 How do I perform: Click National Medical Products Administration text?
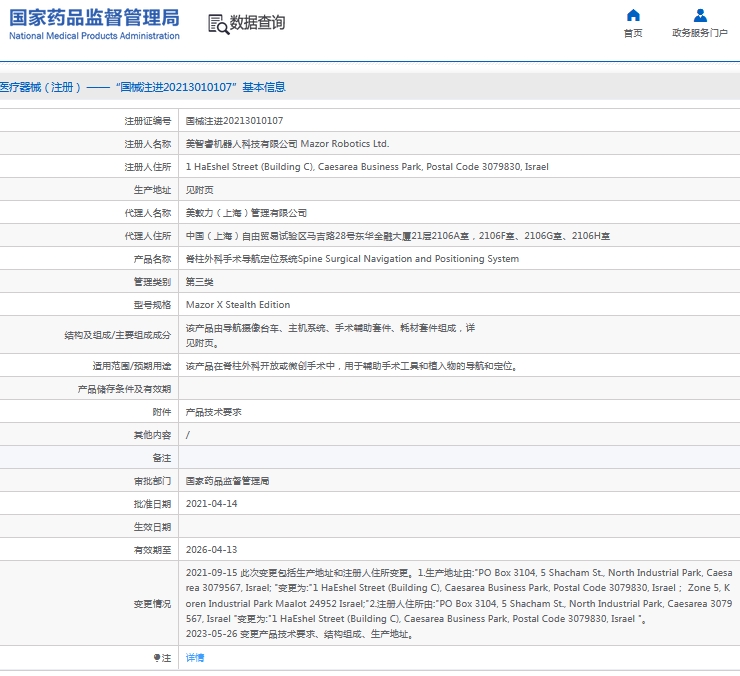tap(94, 36)
